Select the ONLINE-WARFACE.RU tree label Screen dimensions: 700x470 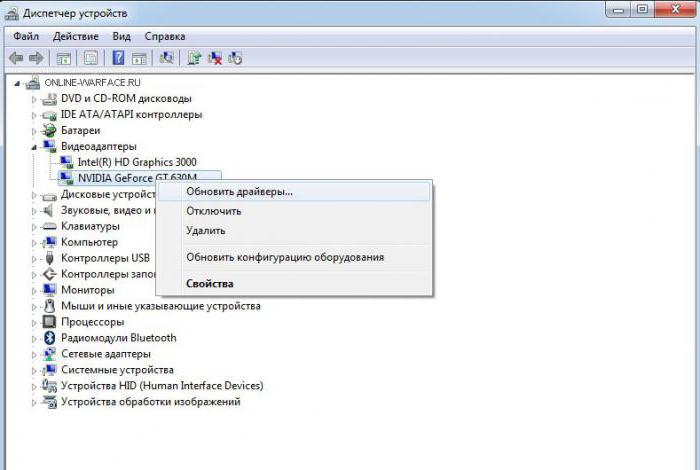click(92, 83)
